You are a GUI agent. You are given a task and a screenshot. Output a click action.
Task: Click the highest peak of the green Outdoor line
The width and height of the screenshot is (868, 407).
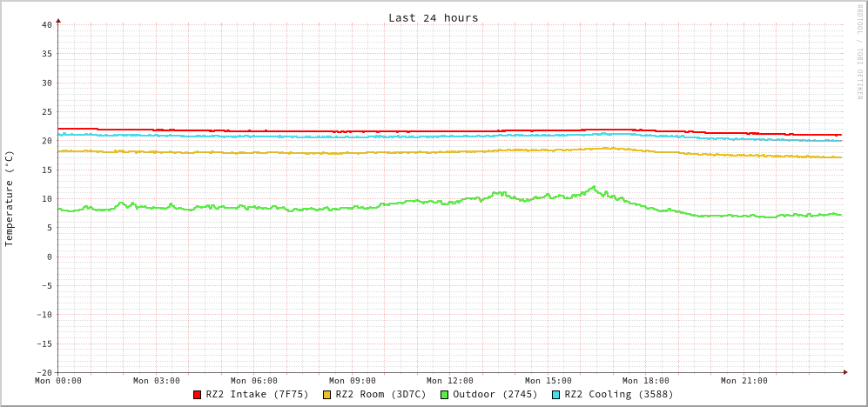click(x=594, y=187)
